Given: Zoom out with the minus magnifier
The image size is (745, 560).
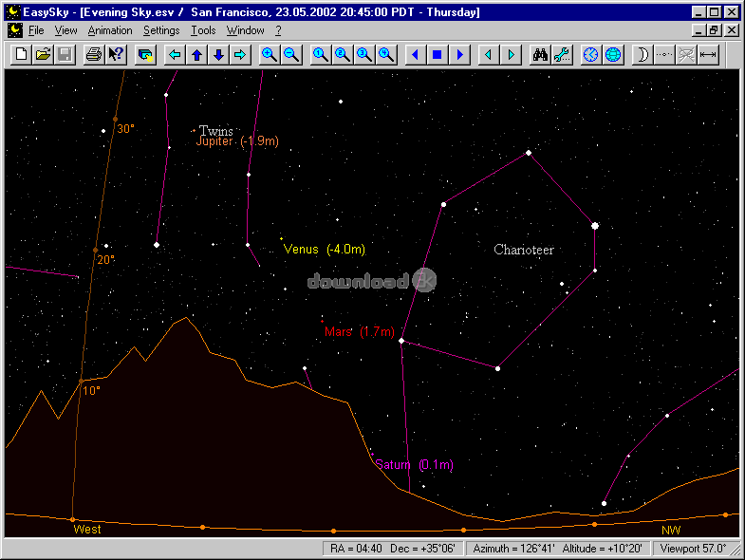Looking at the screenshot, I should point(291,55).
